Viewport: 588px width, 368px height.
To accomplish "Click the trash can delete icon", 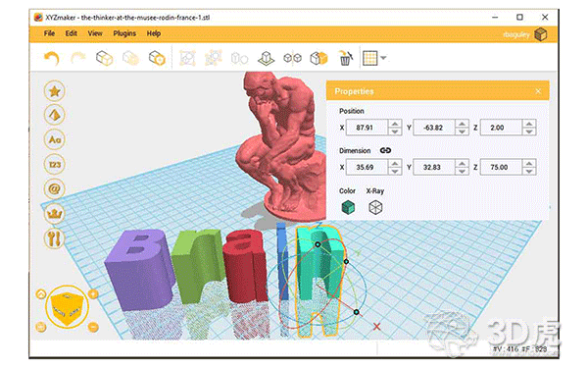I will pos(345,58).
